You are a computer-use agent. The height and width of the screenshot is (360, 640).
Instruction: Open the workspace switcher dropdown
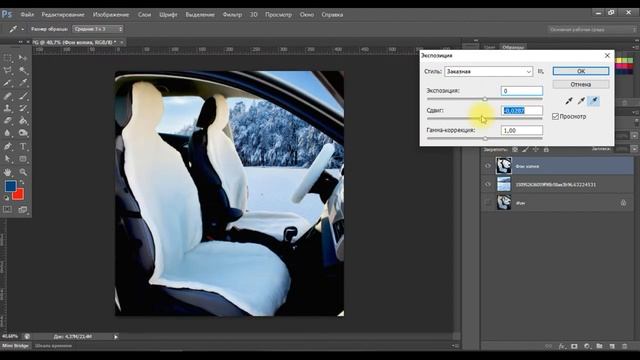tap(591, 29)
